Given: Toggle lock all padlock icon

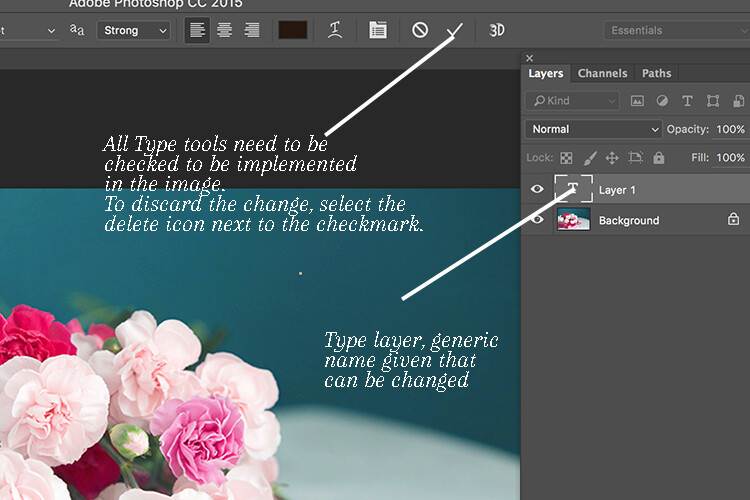Looking at the screenshot, I should 659,157.
